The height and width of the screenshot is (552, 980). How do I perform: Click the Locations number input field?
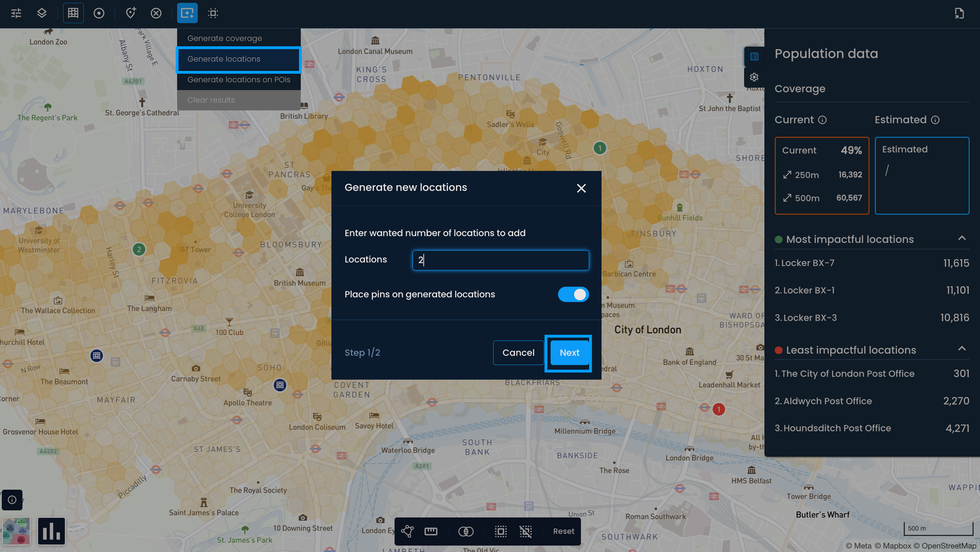click(x=501, y=260)
